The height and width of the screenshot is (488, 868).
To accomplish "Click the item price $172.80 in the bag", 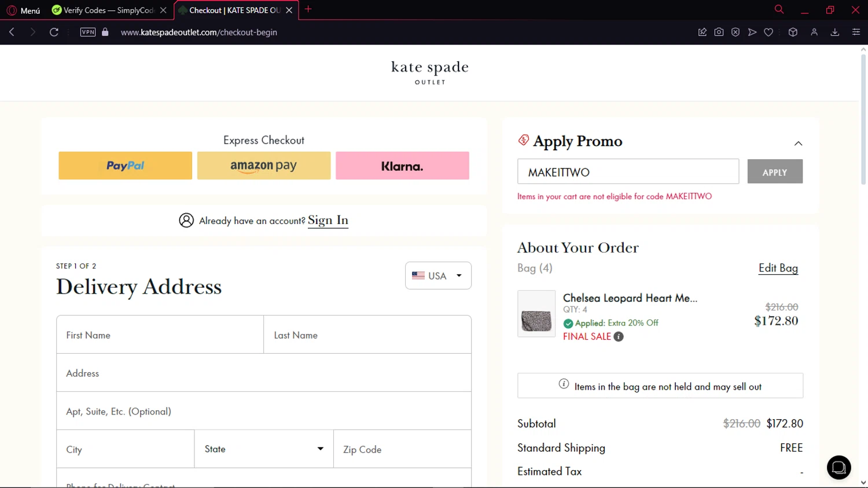I will click(776, 321).
